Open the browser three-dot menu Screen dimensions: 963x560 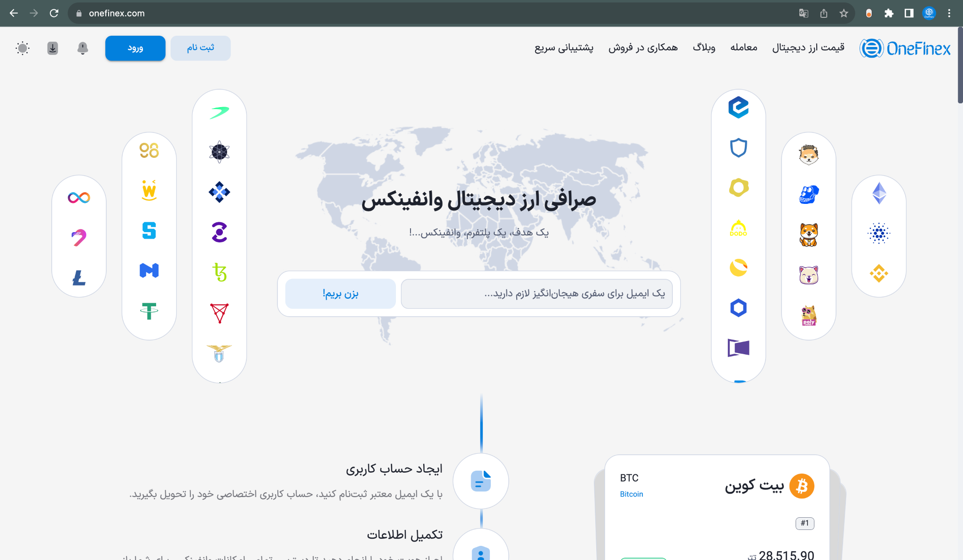[x=949, y=13]
